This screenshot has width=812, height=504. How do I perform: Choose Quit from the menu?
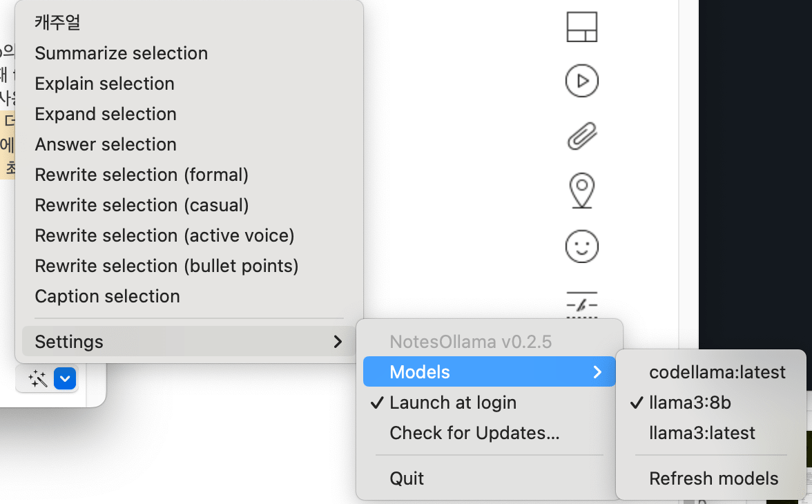point(407,478)
